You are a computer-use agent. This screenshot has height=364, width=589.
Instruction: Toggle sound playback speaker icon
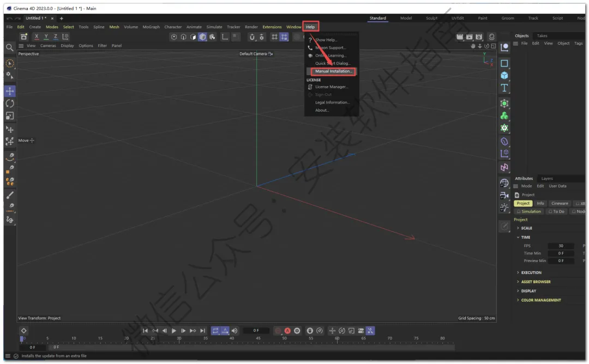tap(235, 331)
